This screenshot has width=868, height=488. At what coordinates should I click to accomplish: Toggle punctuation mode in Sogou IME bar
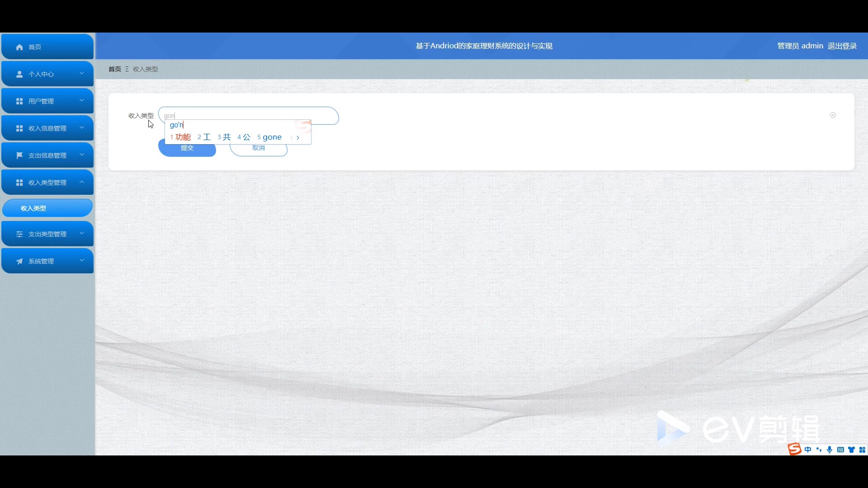pyautogui.click(x=819, y=450)
